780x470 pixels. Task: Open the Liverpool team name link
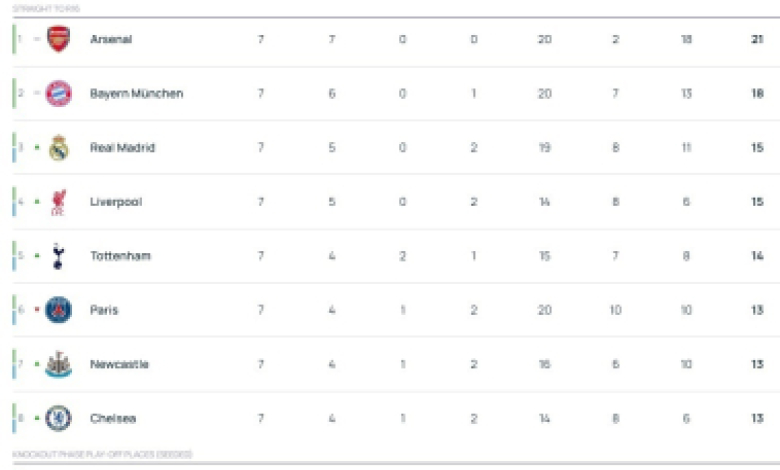[x=116, y=202]
